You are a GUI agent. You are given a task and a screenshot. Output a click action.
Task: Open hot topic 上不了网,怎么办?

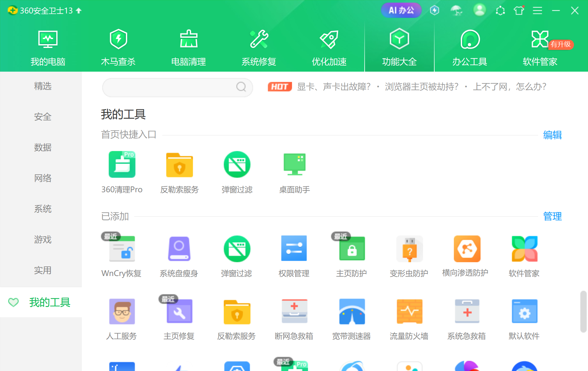(510, 87)
